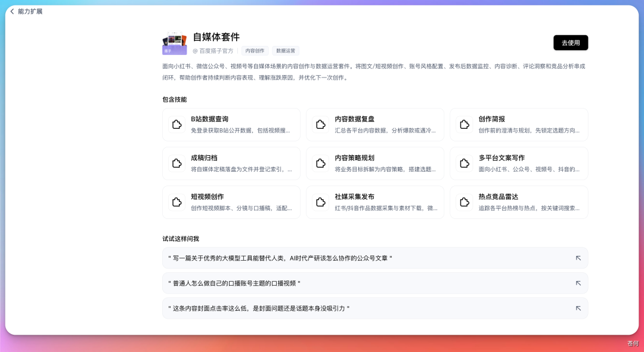
Task: Open the 内容策略规划 skill title
Action: click(354, 158)
